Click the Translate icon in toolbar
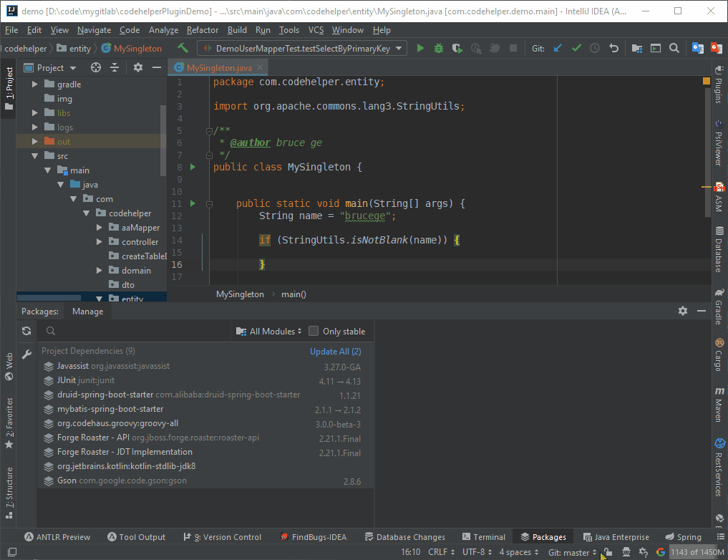The height and width of the screenshot is (560, 728). tap(697, 48)
